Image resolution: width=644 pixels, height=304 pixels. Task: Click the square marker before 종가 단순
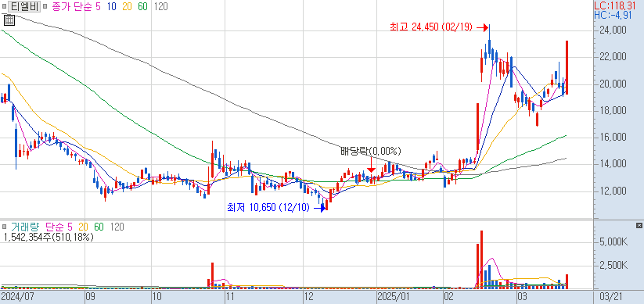45,6
